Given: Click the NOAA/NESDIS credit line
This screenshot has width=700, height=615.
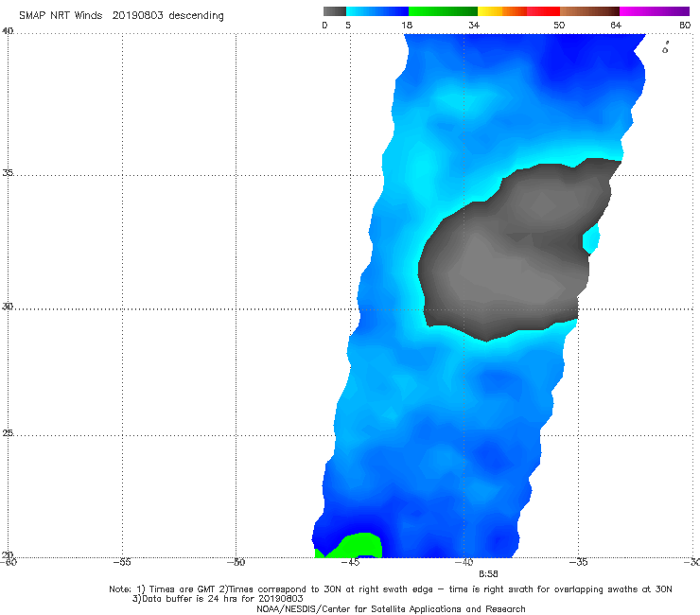Looking at the screenshot, I should 391,609.
